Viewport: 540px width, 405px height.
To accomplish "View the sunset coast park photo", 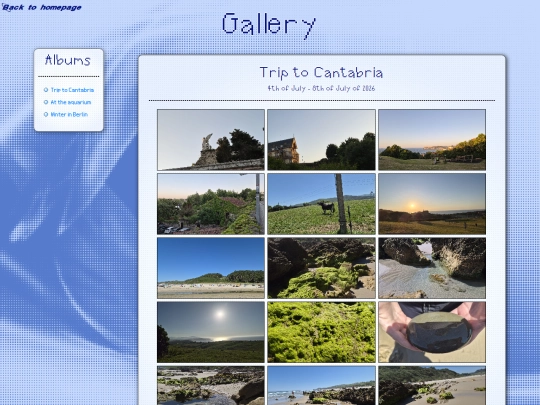I will [432, 140].
